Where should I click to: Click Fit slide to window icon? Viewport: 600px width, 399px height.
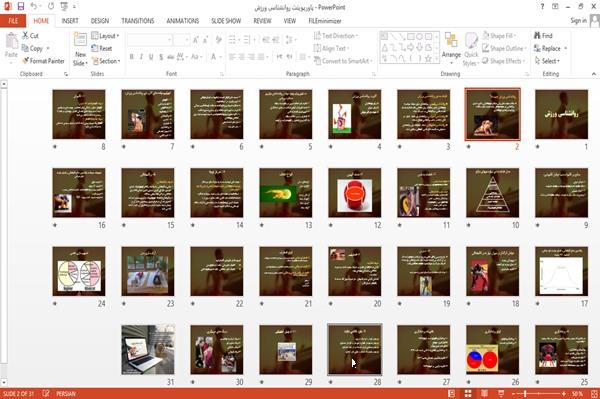(x=594, y=393)
